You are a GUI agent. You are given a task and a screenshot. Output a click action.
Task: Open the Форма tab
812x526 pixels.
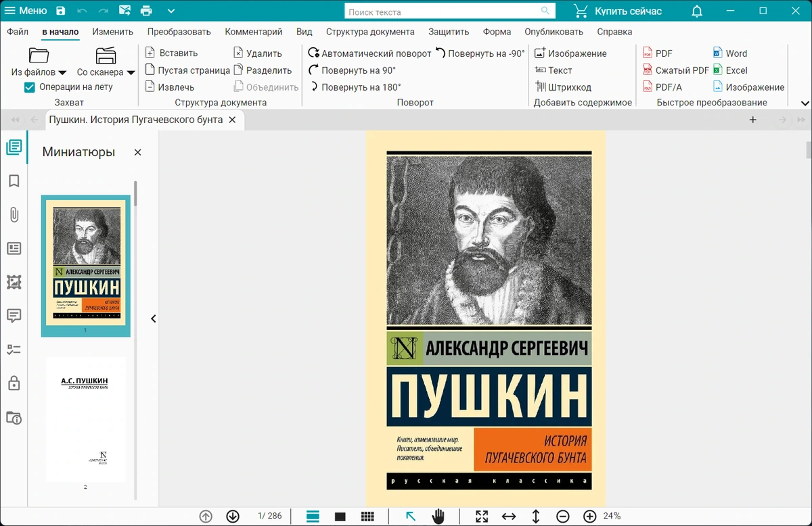click(497, 31)
